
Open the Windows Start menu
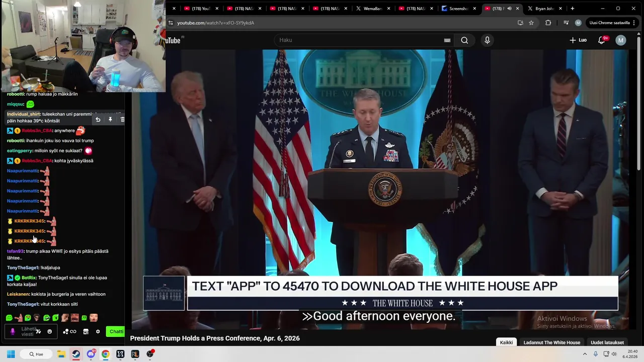pyautogui.click(x=11, y=354)
